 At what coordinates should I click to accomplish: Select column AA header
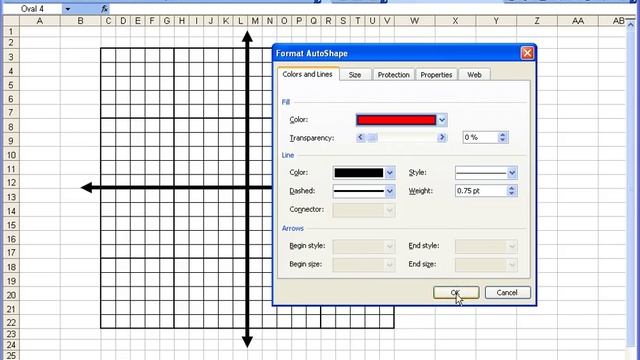click(x=578, y=21)
